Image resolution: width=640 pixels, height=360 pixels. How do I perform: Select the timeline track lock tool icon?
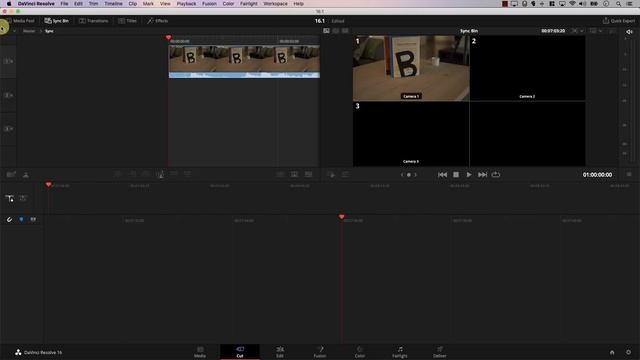click(9, 198)
